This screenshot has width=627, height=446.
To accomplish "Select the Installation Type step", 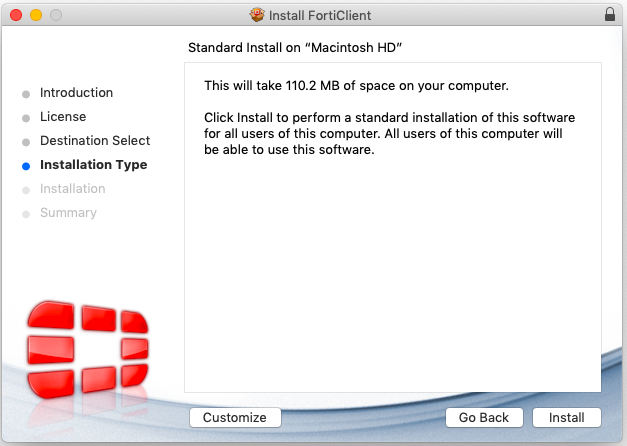I will (94, 165).
